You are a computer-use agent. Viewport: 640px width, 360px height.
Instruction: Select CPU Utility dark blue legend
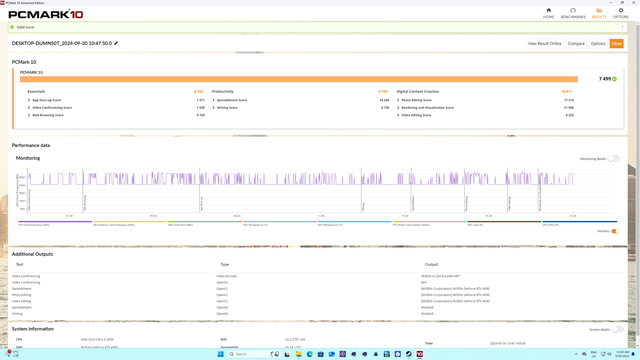pyautogui.click(x=580, y=223)
